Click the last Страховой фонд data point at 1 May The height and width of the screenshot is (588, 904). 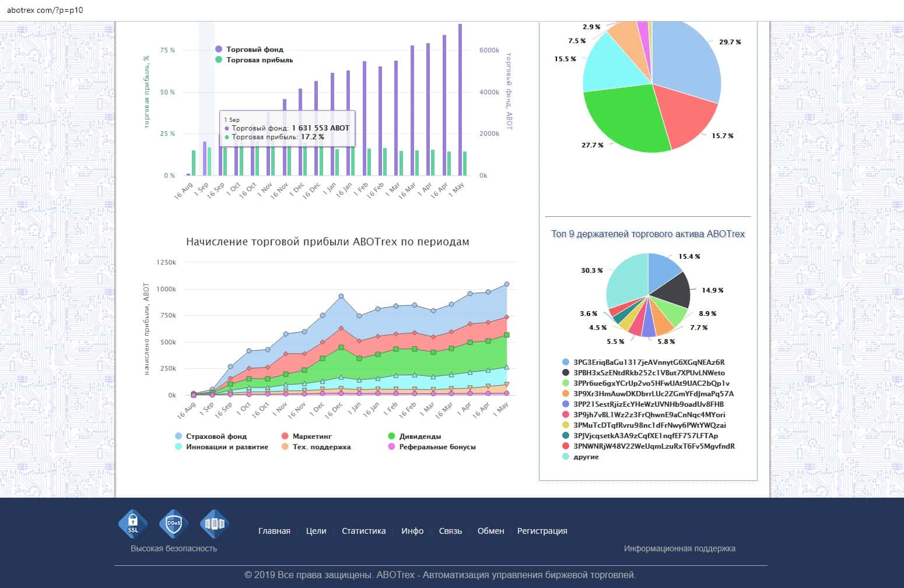506,284
